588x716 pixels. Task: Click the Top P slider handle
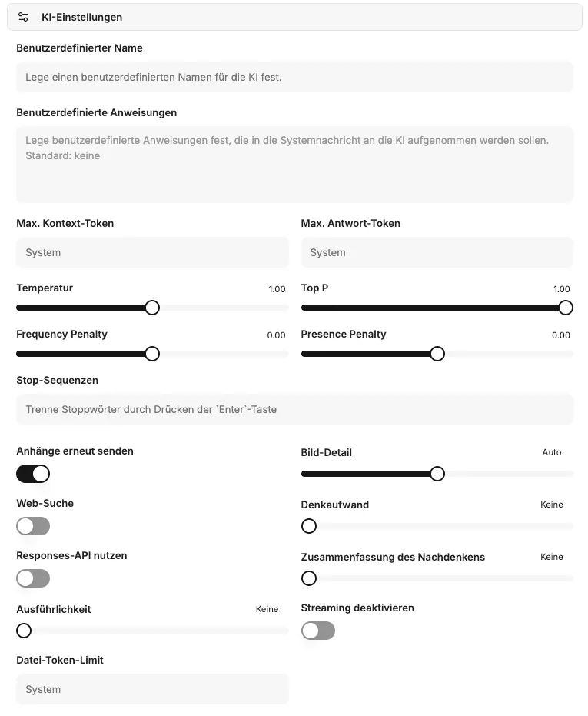pyautogui.click(x=566, y=308)
